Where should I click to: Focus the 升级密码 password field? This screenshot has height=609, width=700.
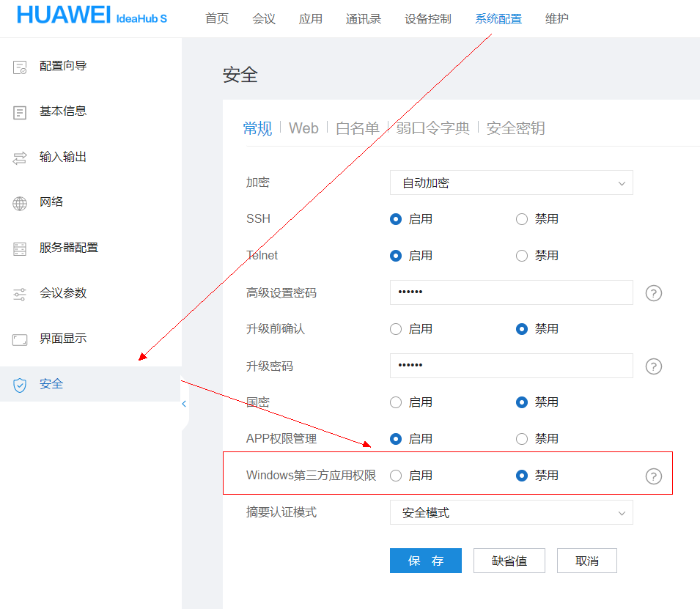pyautogui.click(x=511, y=366)
